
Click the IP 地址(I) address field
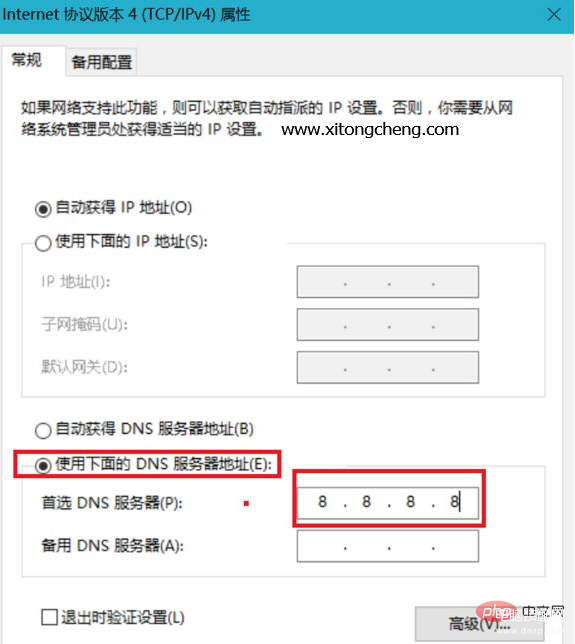coord(388,282)
